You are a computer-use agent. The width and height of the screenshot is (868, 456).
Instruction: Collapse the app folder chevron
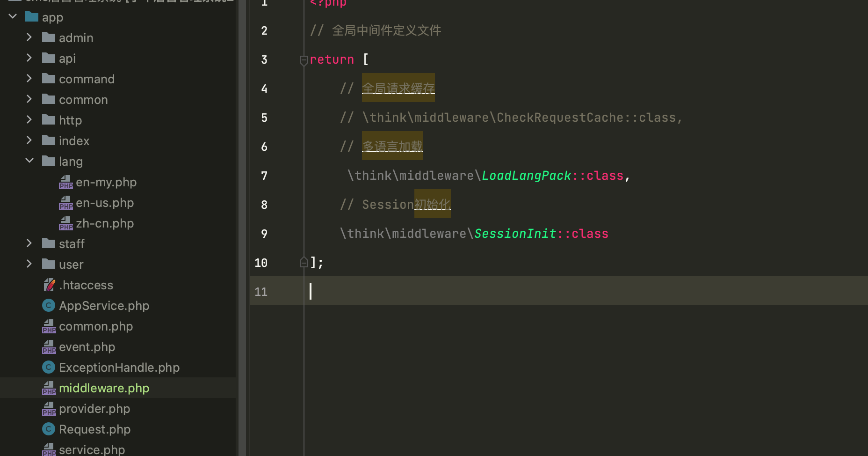coord(13,17)
